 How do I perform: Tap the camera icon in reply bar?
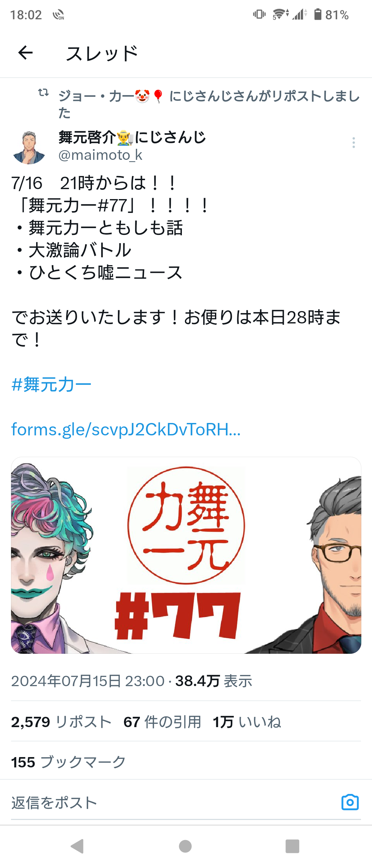pyautogui.click(x=350, y=803)
